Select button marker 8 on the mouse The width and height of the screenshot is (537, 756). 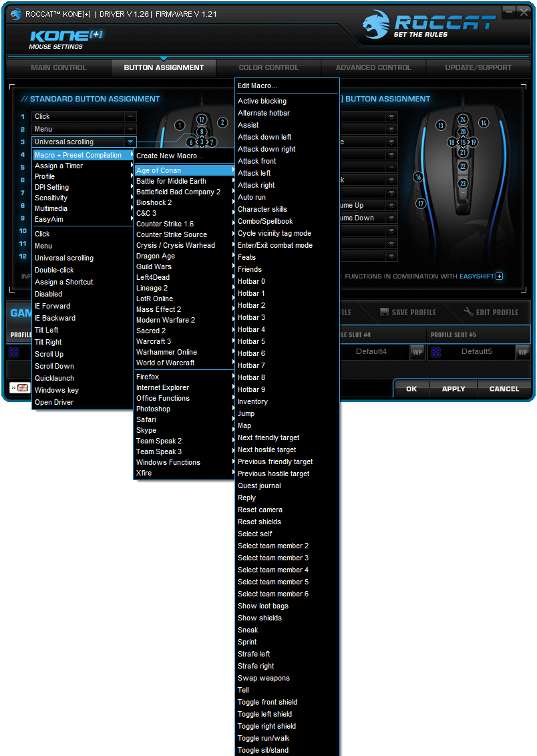point(202,131)
